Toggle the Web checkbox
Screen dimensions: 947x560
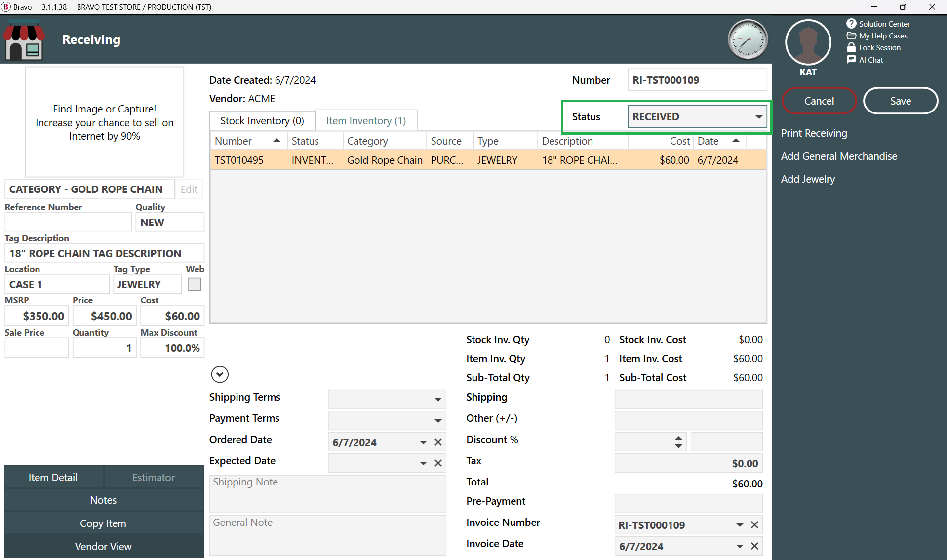pyautogui.click(x=195, y=284)
